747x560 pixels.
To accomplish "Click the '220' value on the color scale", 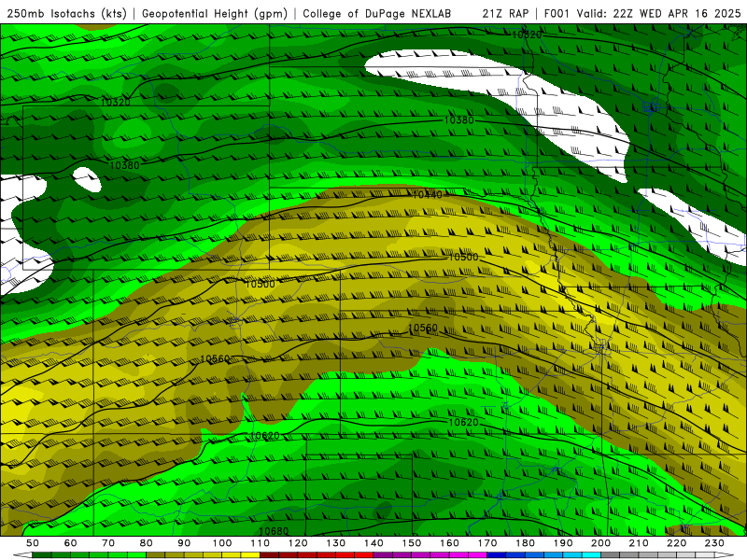I will tap(676, 543).
